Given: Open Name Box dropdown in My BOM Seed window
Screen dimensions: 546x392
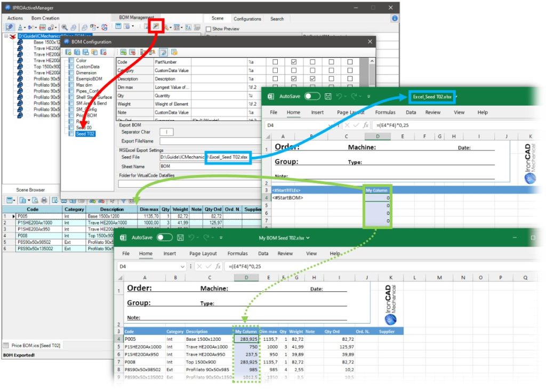Looking at the screenshot, I should 182,267.
